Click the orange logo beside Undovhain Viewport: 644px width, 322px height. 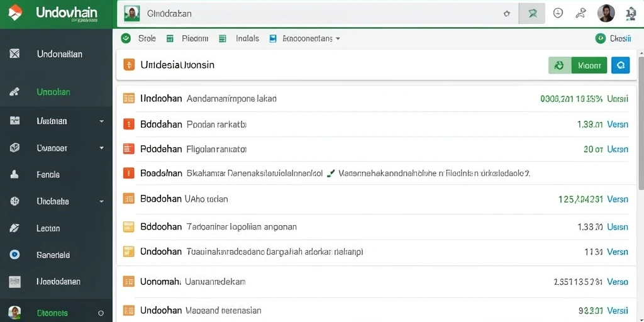pos(14,13)
